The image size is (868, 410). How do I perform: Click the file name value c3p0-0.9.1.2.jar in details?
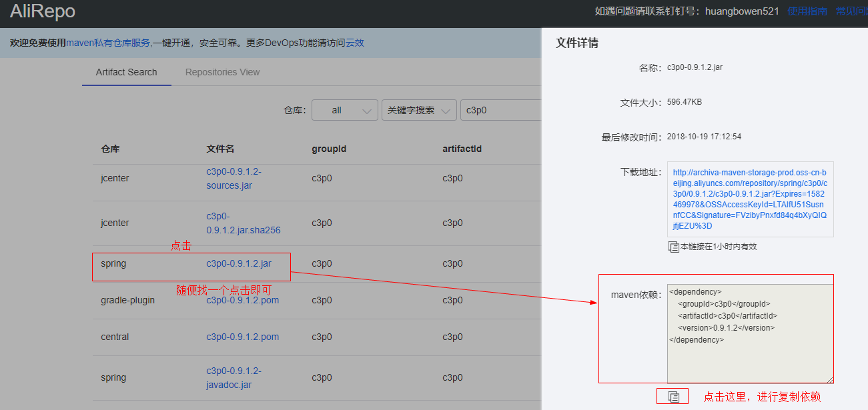[x=695, y=68]
